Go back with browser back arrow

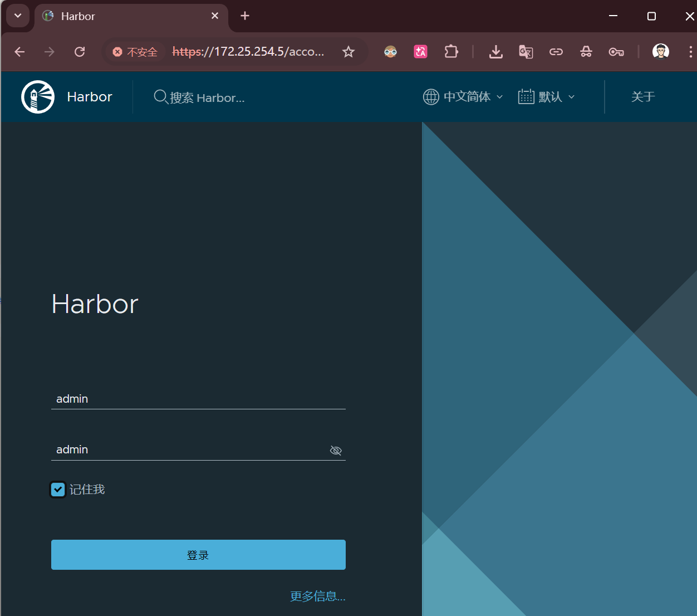pyautogui.click(x=19, y=52)
